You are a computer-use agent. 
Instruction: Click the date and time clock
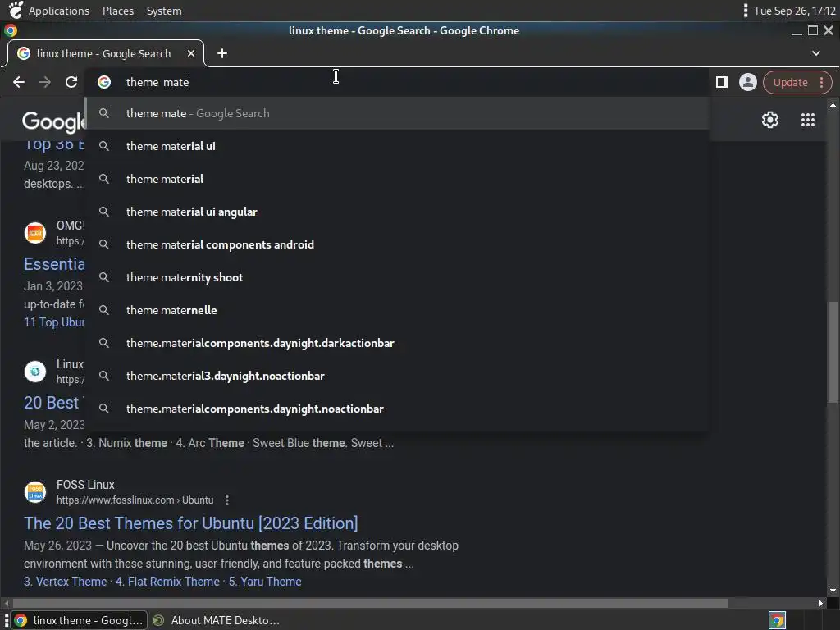tap(794, 11)
